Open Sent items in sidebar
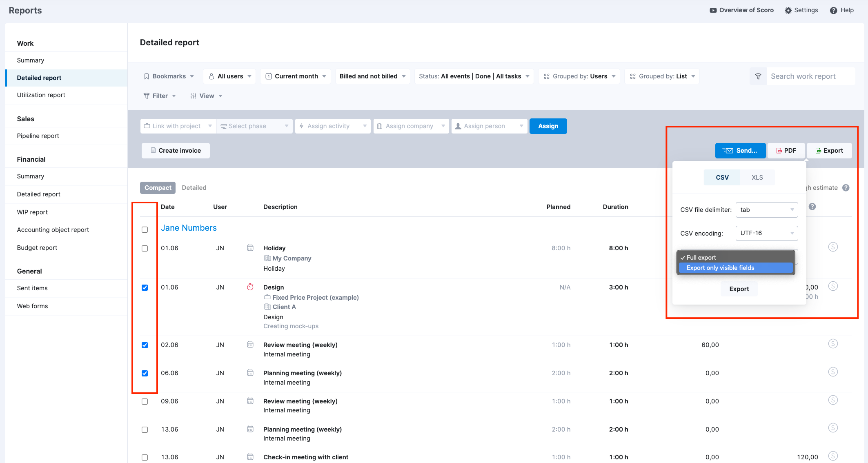The width and height of the screenshot is (868, 463). pos(67,288)
